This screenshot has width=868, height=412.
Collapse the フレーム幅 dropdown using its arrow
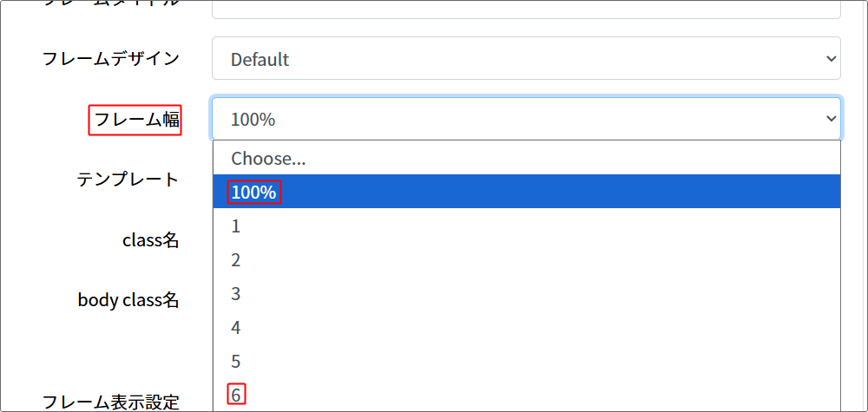(x=831, y=119)
